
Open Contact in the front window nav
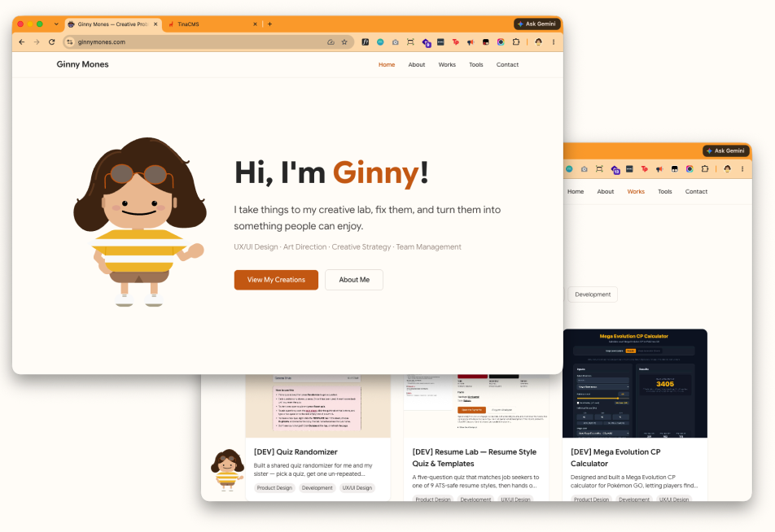(x=508, y=65)
